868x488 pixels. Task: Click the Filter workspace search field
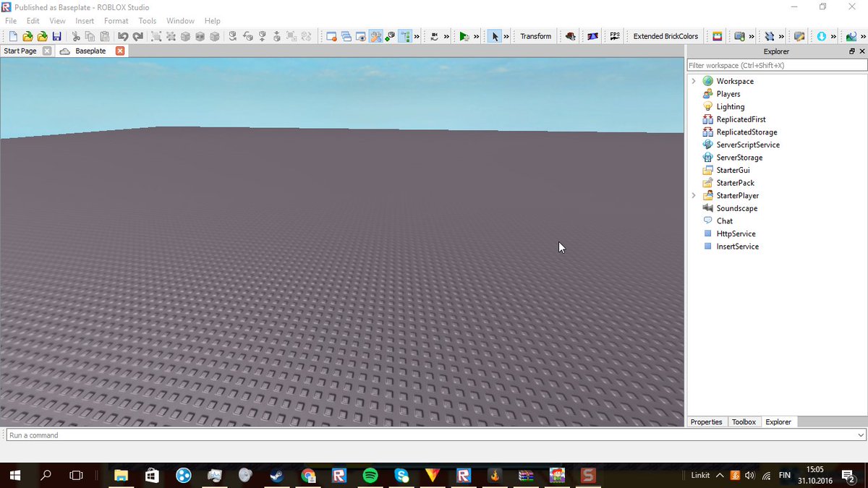pos(777,65)
